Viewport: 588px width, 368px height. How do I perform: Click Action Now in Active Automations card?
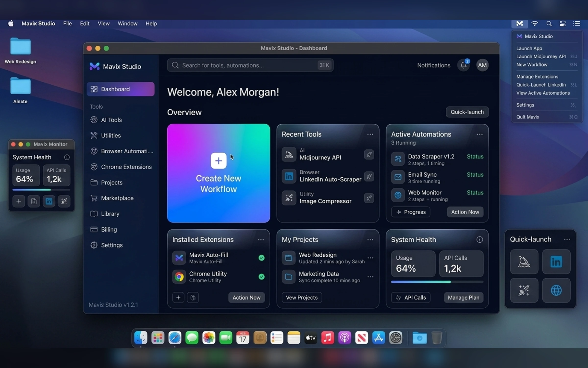click(x=465, y=212)
